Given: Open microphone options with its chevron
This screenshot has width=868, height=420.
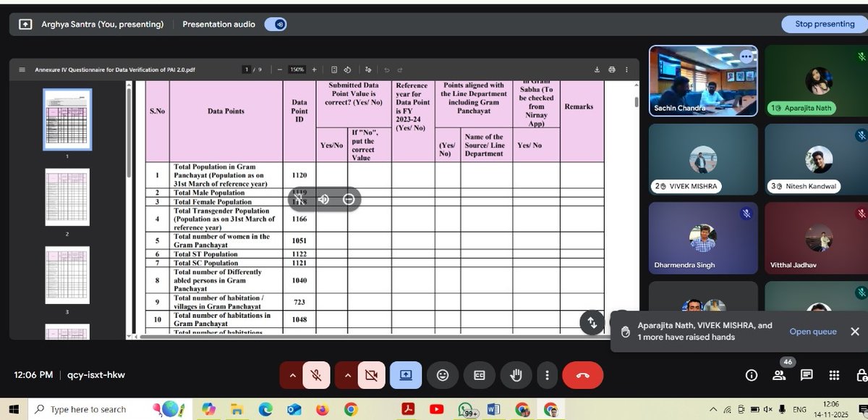Looking at the screenshot, I should point(292,375).
